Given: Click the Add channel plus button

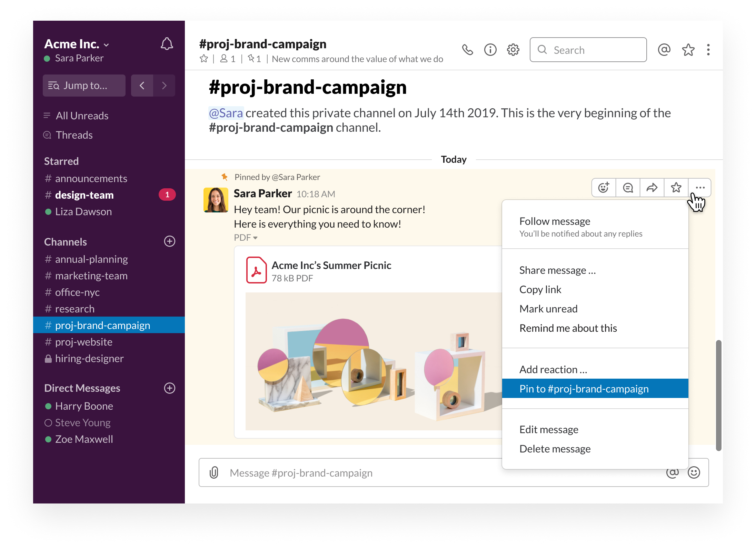Looking at the screenshot, I should point(169,241).
